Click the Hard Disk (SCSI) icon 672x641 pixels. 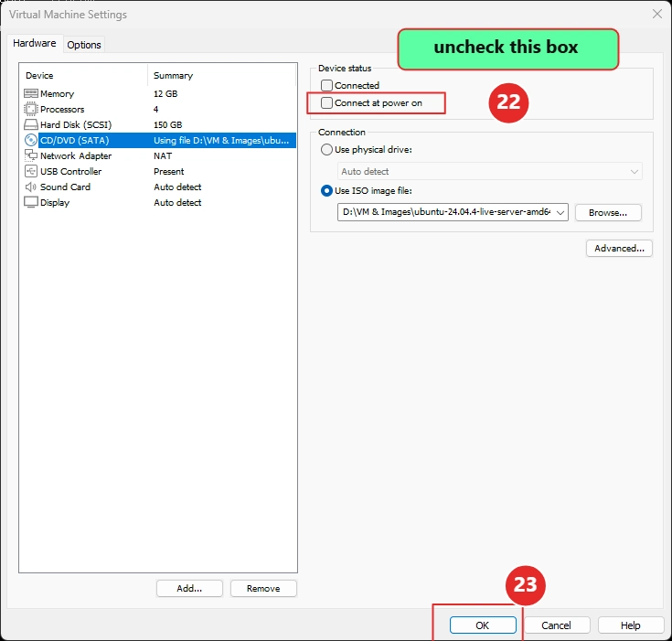31,124
